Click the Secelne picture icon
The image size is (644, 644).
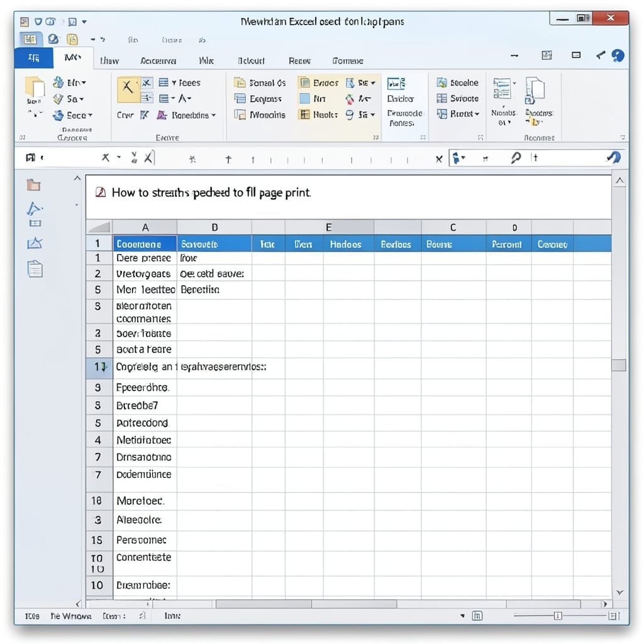(441, 82)
